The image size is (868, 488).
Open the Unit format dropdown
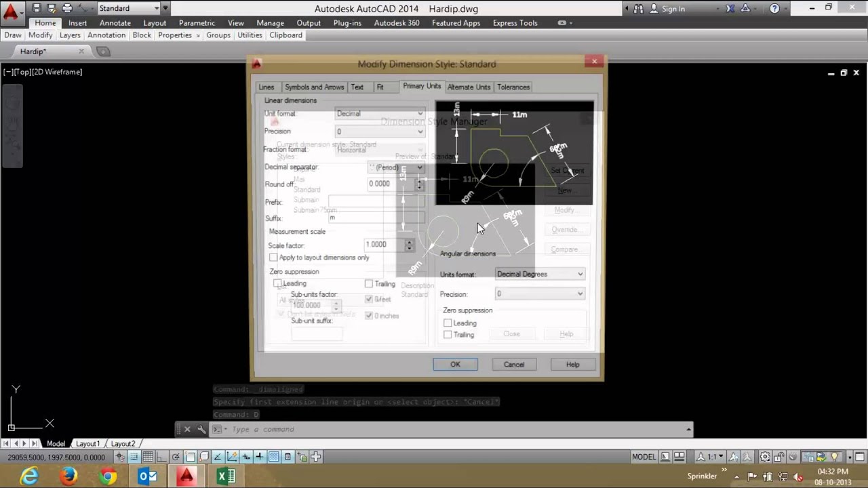coord(380,114)
